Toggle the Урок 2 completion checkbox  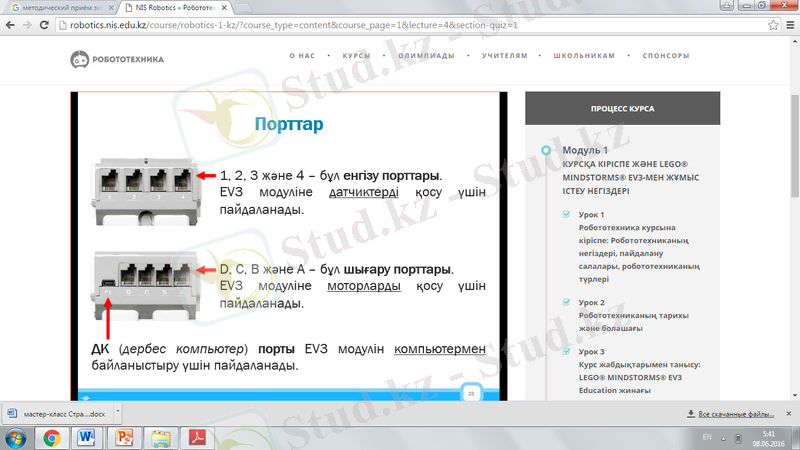pos(567,301)
